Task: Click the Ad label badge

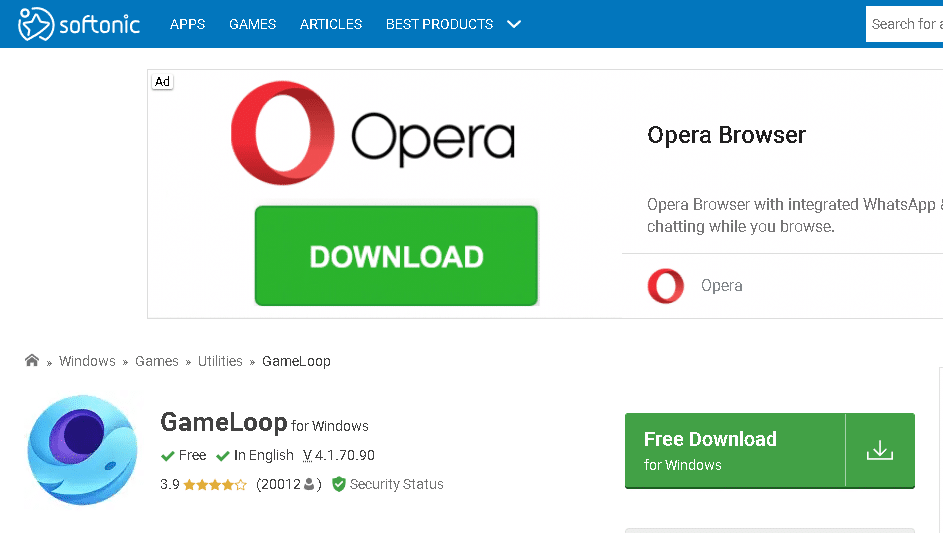Action: coord(162,82)
